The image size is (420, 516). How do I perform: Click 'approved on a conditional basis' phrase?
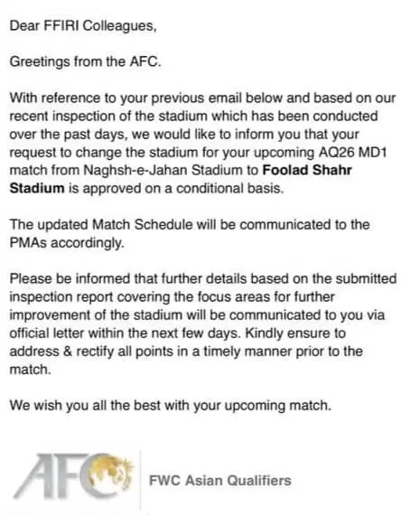click(183, 188)
